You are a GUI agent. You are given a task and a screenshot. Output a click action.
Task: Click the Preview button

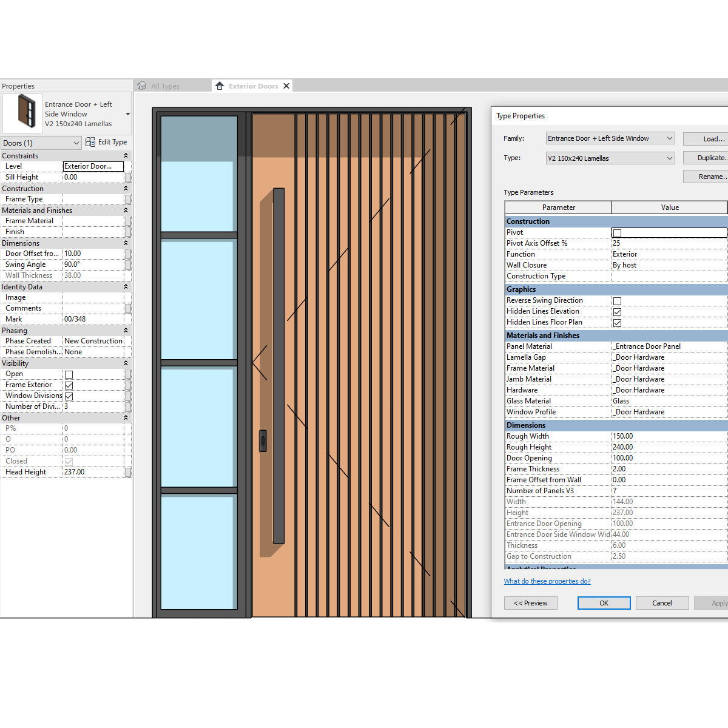(531, 603)
